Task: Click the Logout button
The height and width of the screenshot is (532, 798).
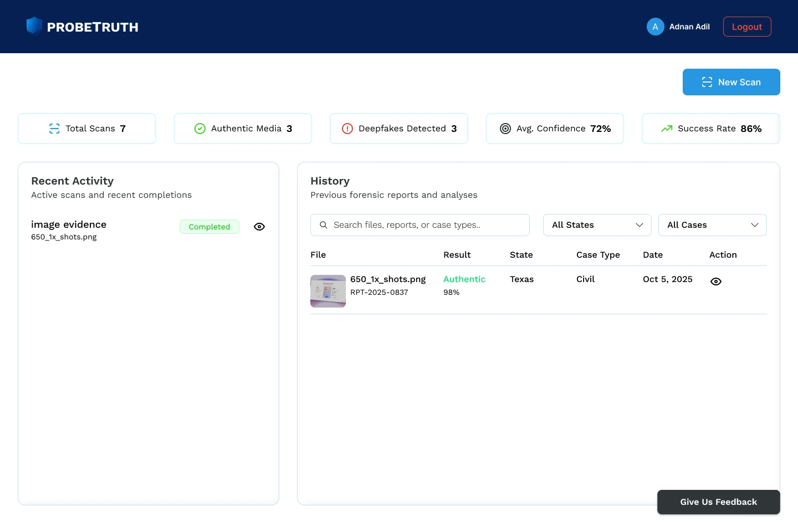Action: click(747, 27)
